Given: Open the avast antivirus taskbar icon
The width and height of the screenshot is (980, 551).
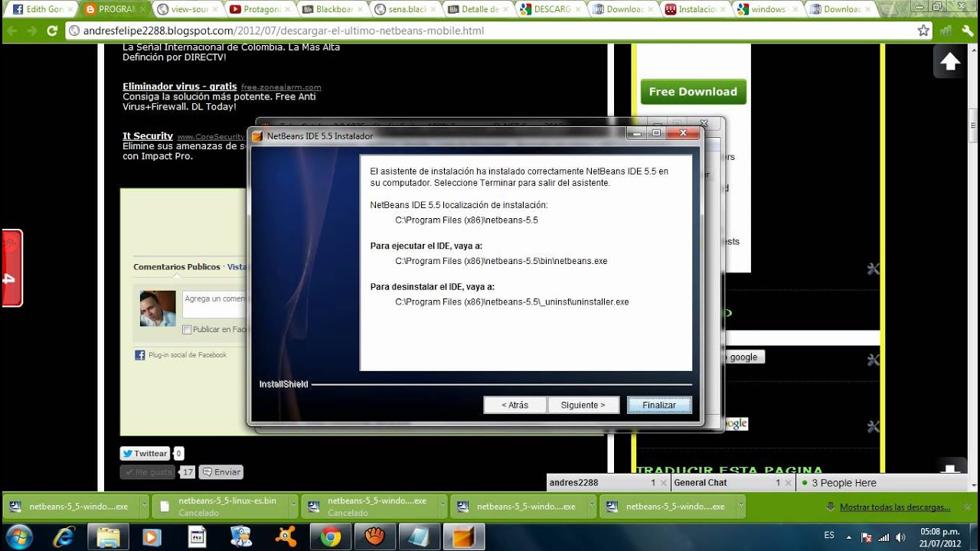Looking at the screenshot, I should (x=286, y=537).
